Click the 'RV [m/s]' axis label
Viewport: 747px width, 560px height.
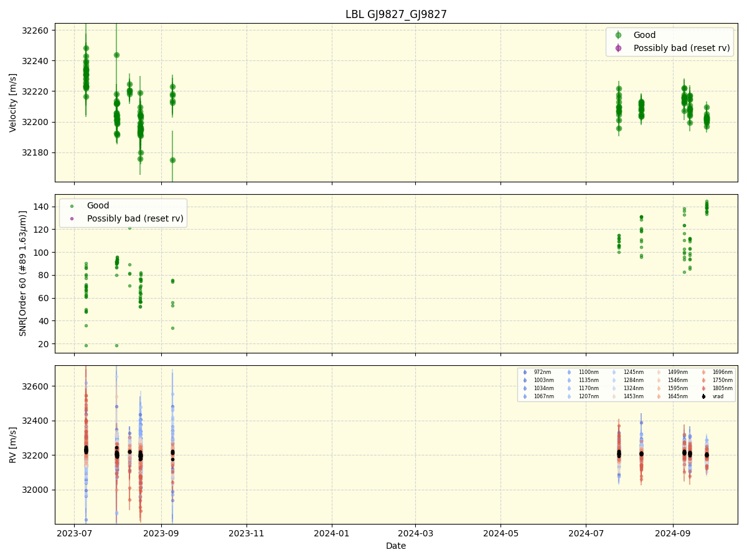pos(13,445)
